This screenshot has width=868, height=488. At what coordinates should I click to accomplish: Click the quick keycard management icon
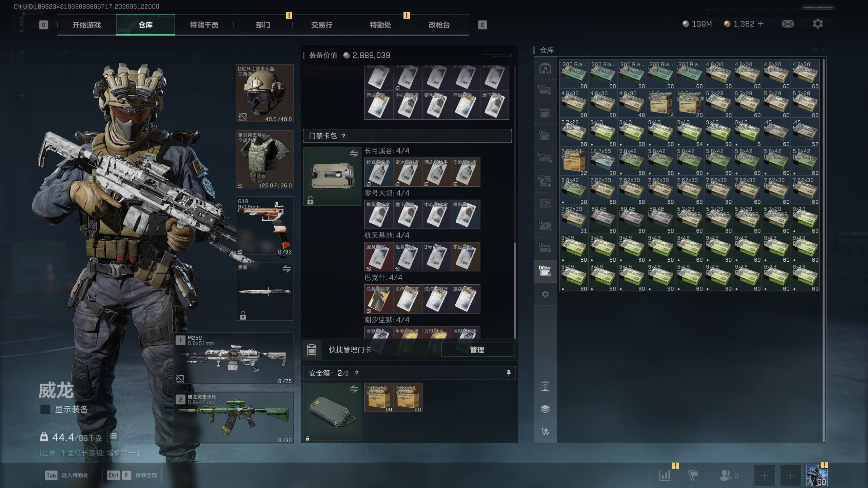(311, 350)
